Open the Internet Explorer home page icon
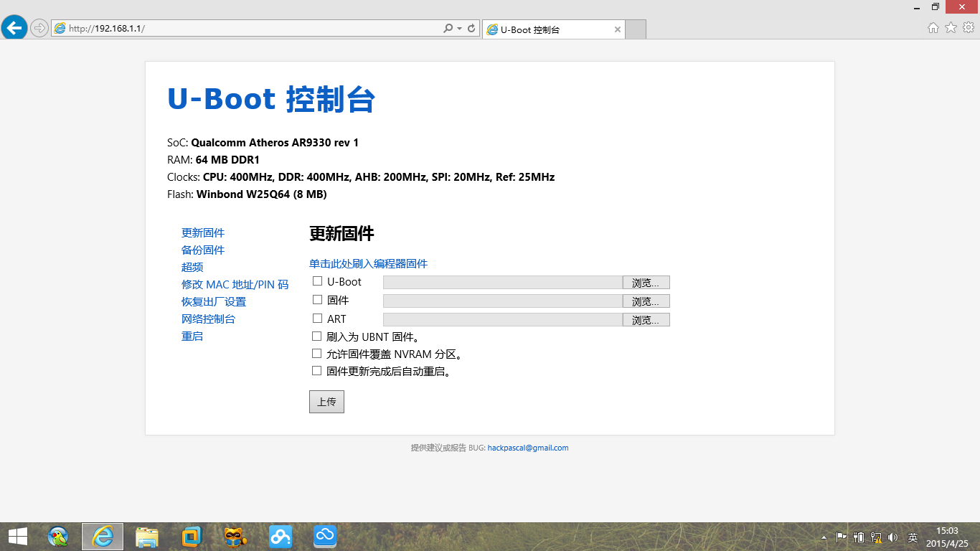Viewport: 980px width, 551px height. pos(933,28)
